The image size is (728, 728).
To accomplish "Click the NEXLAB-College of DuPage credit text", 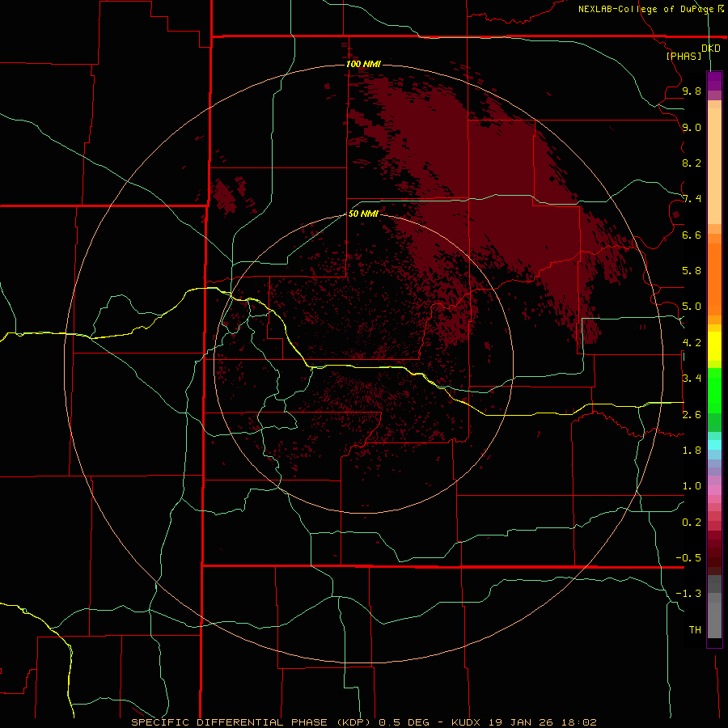I will [645, 9].
